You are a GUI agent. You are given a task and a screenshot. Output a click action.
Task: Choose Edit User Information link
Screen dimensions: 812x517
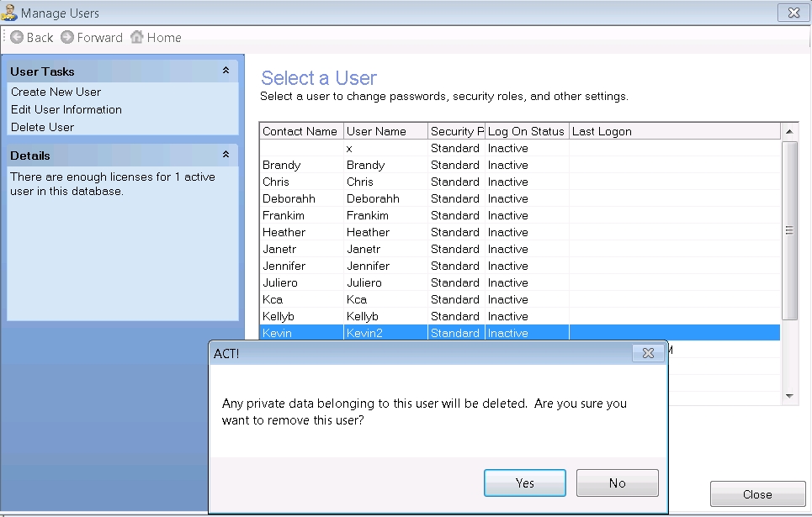click(x=66, y=109)
